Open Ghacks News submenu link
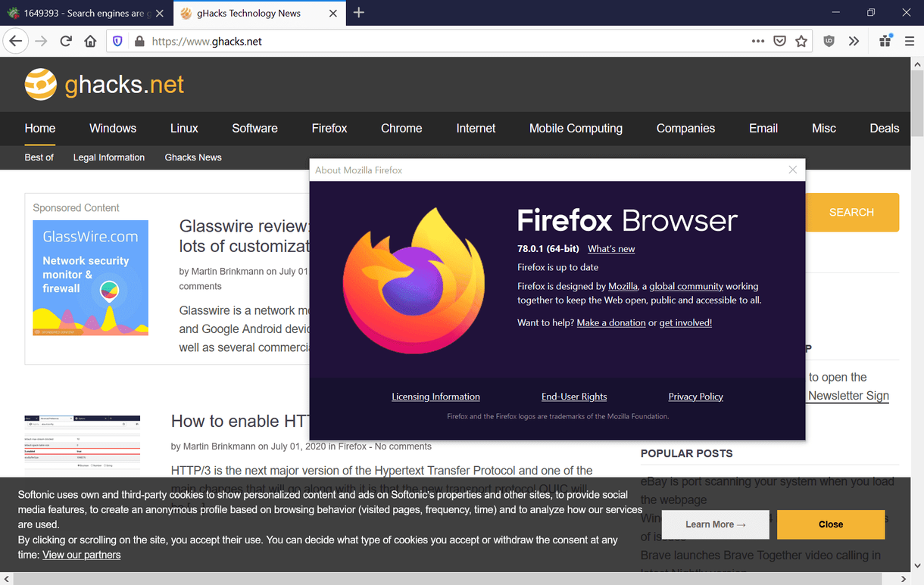Screen dimensions: 924x585 193,157
